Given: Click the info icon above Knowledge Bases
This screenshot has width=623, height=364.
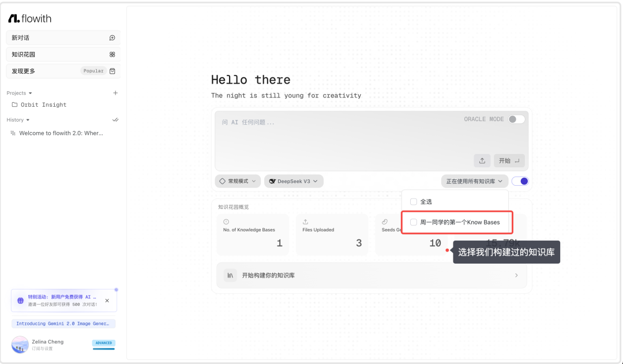Looking at the screenshot, I should [226, 222].
